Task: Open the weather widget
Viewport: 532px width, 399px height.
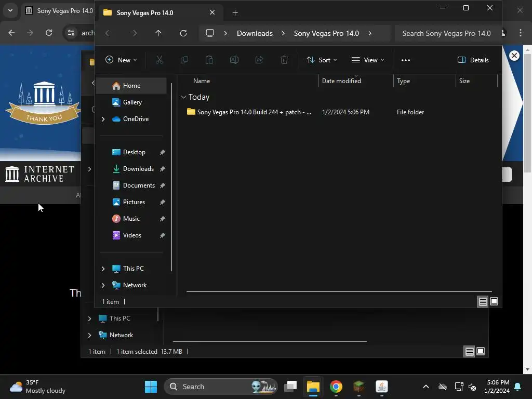Action: [37, 387]
